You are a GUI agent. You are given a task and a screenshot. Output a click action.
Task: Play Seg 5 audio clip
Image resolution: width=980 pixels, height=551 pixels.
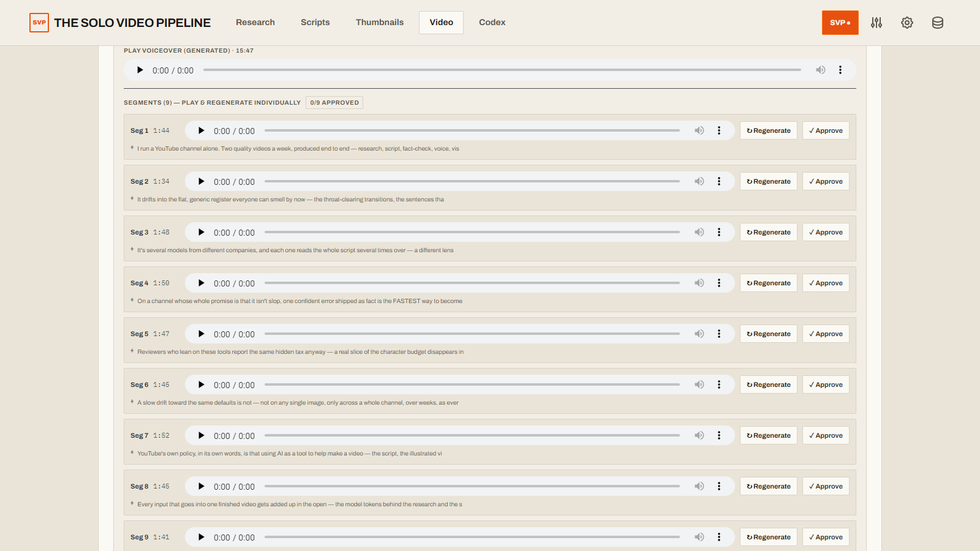point(202,334)
